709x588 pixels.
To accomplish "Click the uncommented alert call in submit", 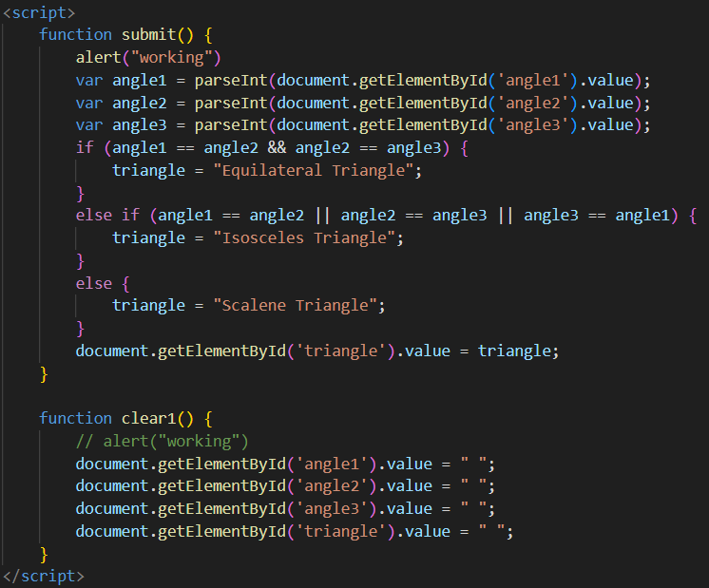I will click(148, 57).
